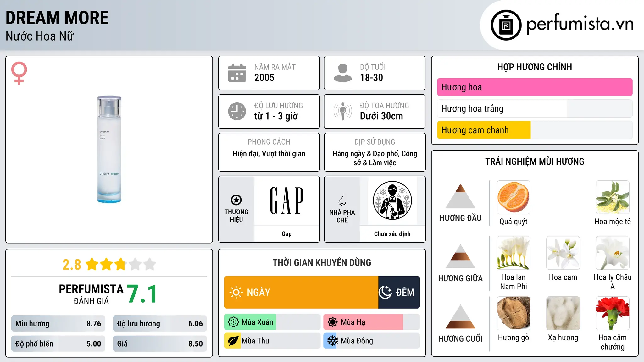Click the Hoa mộc tê note image

(x=613, y=197)
